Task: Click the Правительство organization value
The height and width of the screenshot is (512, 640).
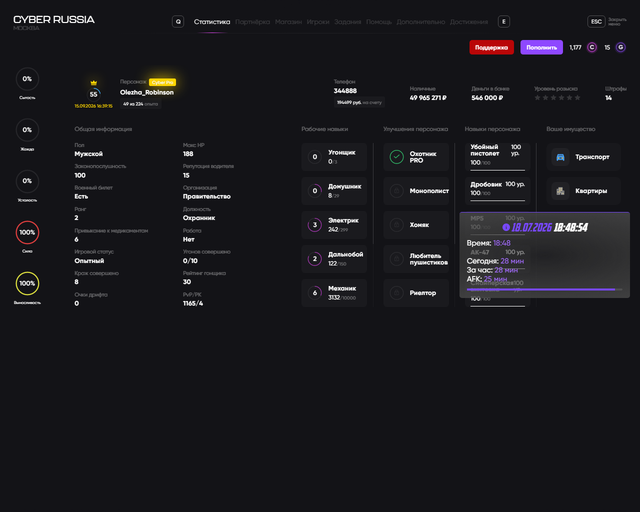Action: point(207,197)
